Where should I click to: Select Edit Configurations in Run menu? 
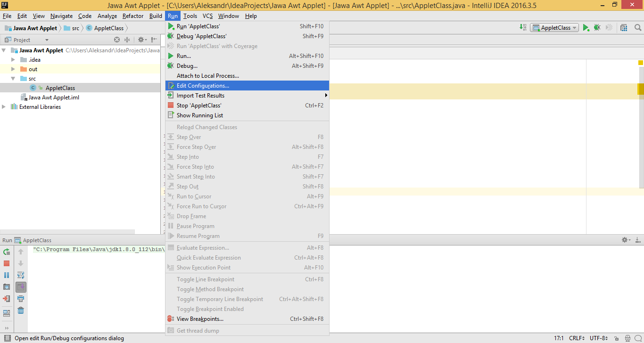[x=203, y=85]
